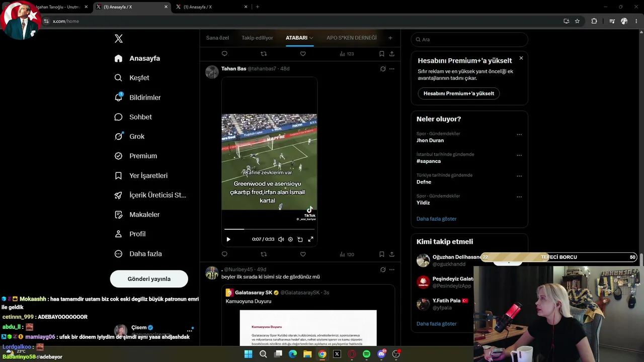Switch to Takip ediliyor tab

pos(257,38)
